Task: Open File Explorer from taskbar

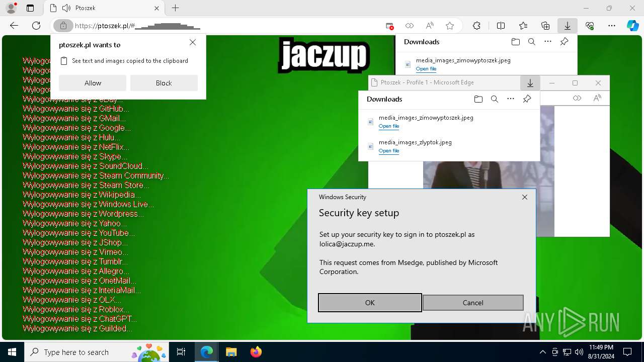Action: (231, 352)
